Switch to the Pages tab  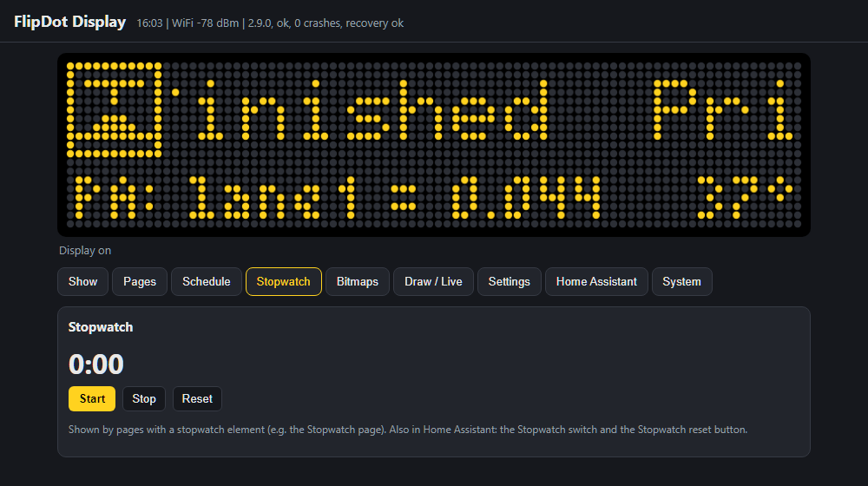click(140, 282)
